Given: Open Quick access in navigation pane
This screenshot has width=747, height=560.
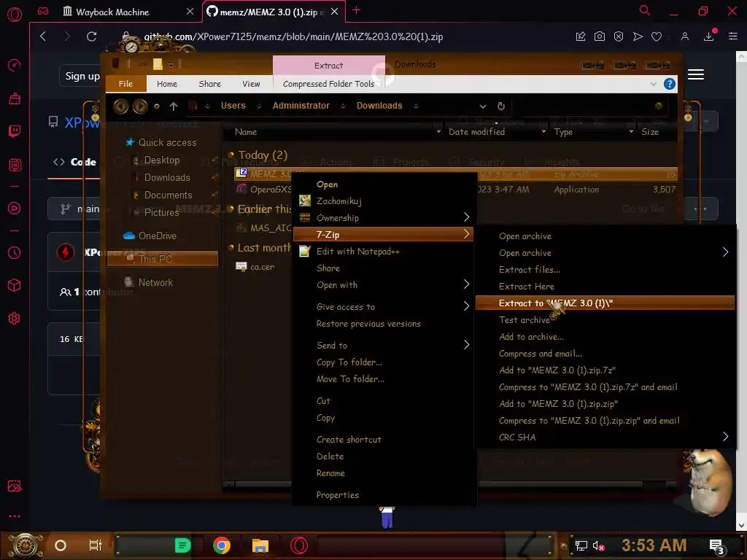Looking at the screenshot, I should [167, 142].
